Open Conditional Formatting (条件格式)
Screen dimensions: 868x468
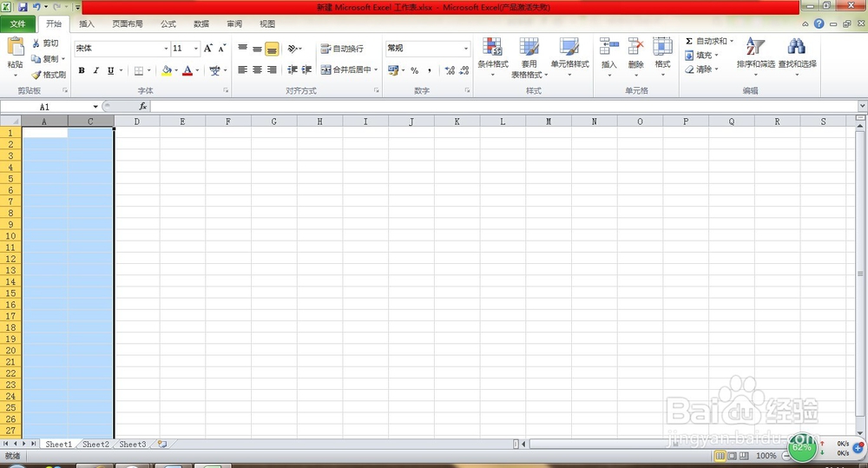click(492, 57)
